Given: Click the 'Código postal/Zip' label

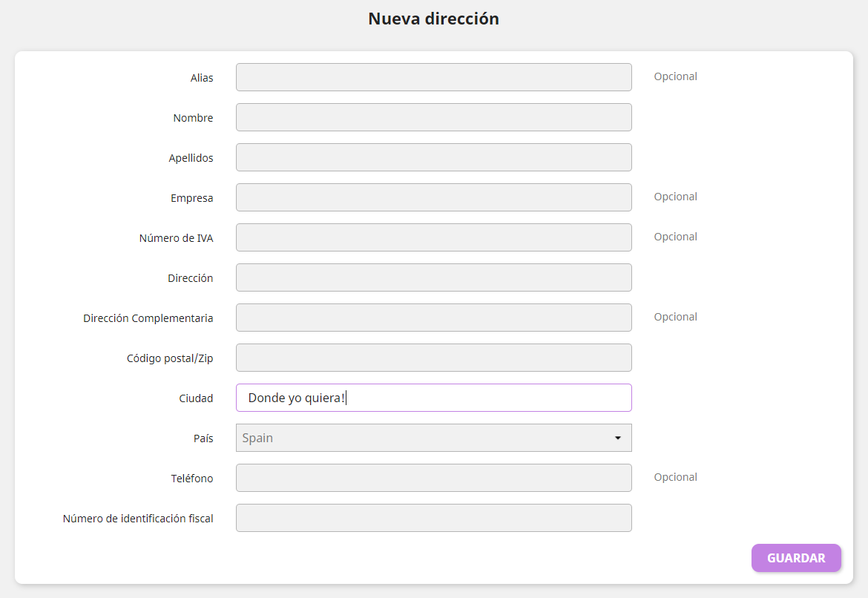Looking at the screenshot, I should (169, 358).
